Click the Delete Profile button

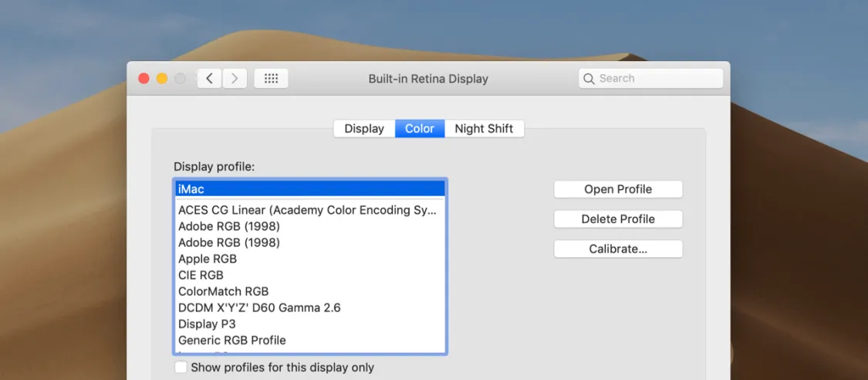click(618, 219)
